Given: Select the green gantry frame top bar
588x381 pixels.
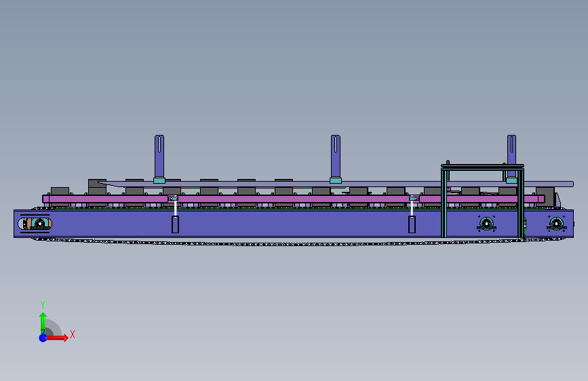Looking at the screenshot, I should pyautogui.click(x=482, y=167).
